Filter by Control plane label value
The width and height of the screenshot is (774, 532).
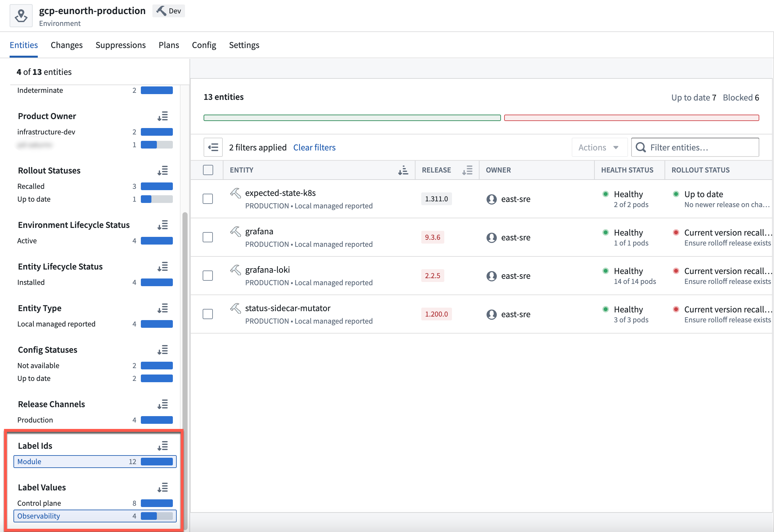coord(95,503)
